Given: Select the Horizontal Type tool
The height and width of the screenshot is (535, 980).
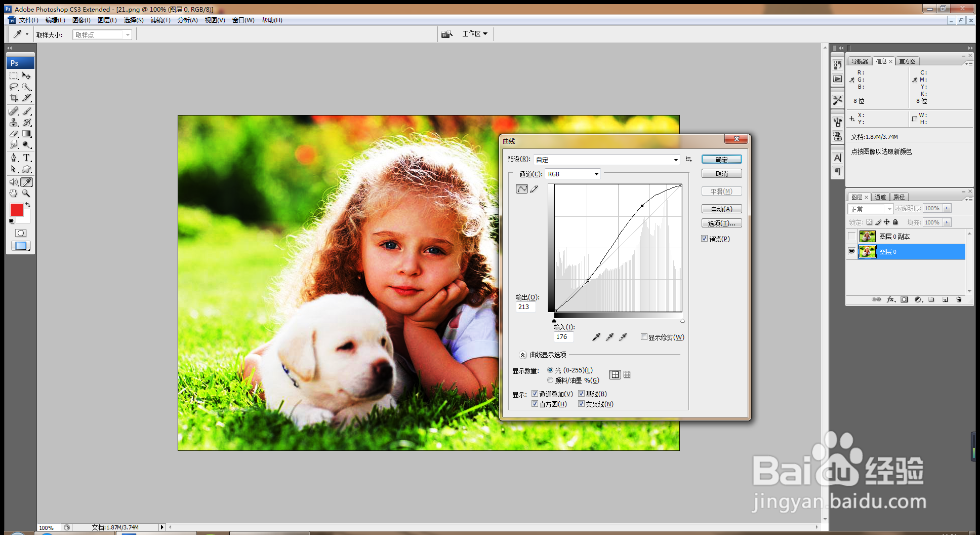Looking at the screenshot, I should click(x=26, y=158).
